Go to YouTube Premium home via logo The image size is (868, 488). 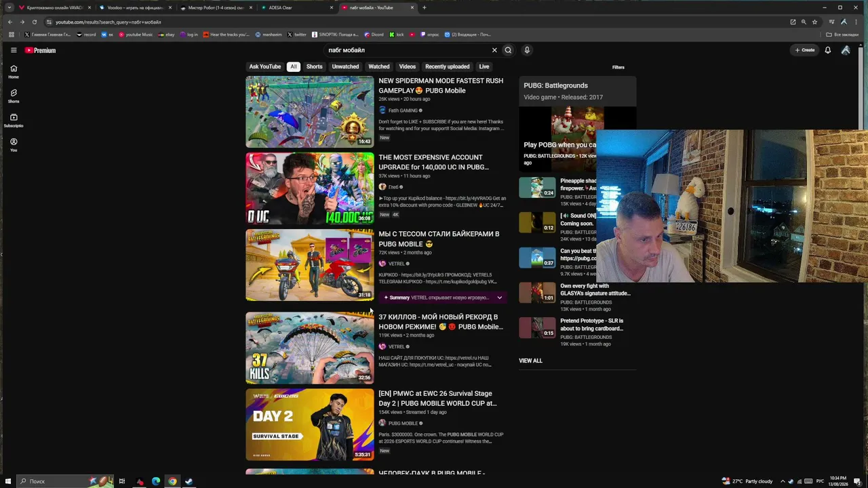click(40, 50)
